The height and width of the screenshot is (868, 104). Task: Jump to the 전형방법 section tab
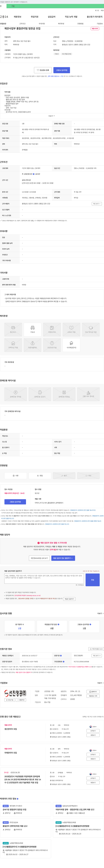pos(80,24)
